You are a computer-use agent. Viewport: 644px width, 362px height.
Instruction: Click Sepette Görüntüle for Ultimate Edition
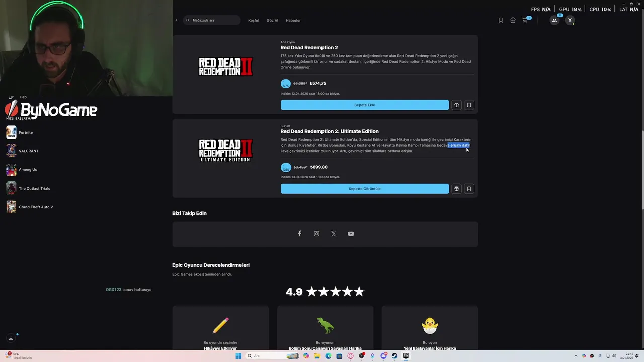(x=365, y=189)
